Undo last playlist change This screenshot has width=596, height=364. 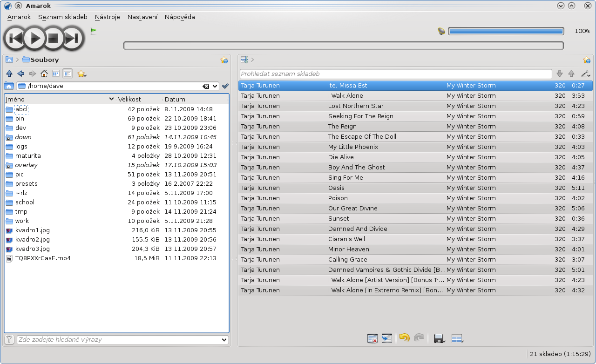coord(404,338)
